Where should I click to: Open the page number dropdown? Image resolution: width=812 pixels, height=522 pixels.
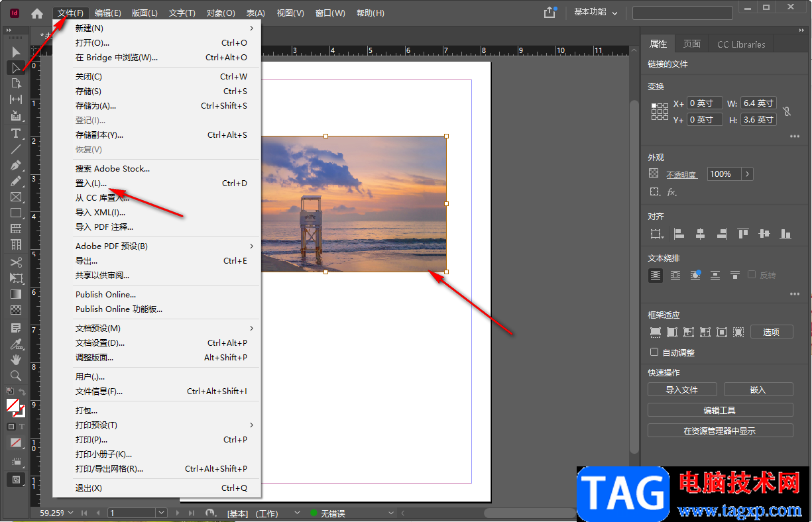click(161, 513)
